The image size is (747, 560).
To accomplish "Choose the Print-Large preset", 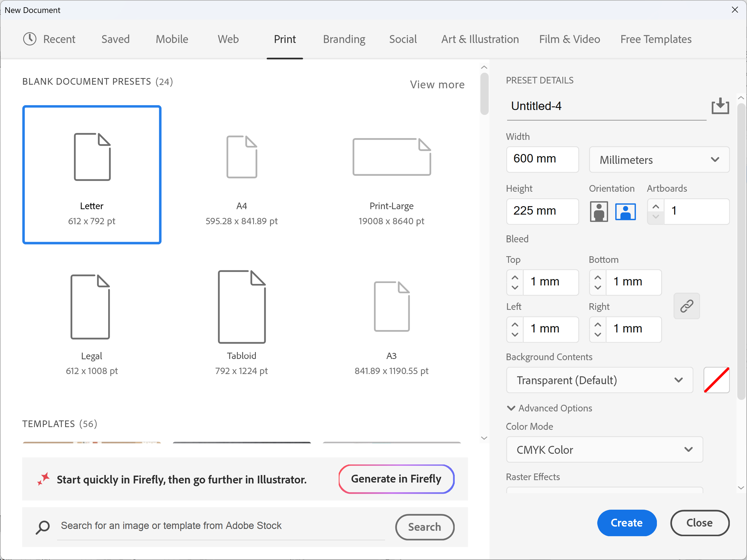I will 391,175.
